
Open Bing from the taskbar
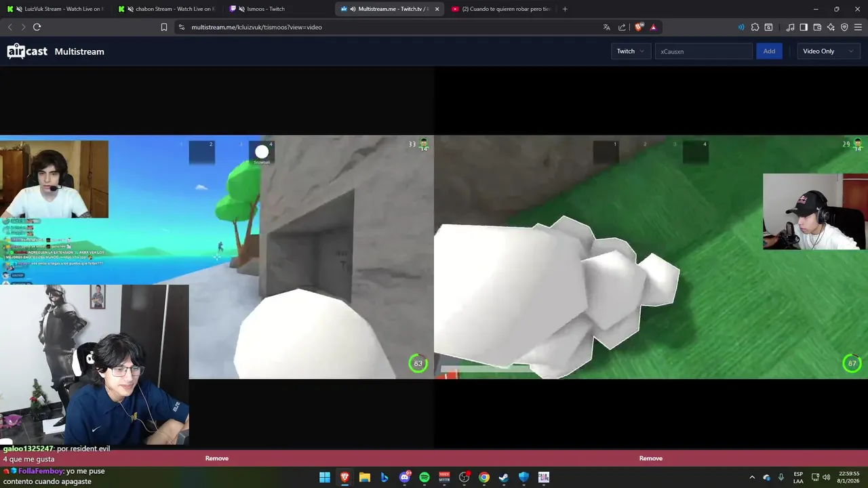384,477
